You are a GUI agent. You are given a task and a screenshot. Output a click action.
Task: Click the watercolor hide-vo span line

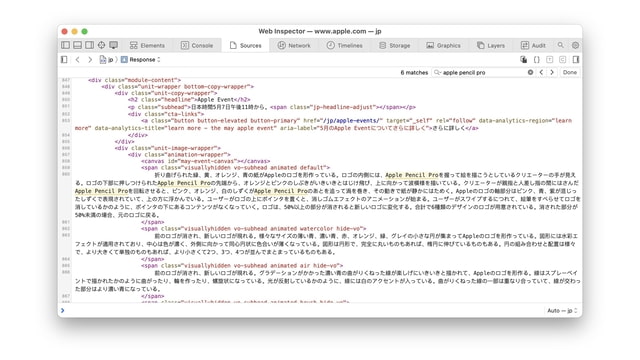click(253, 229)
